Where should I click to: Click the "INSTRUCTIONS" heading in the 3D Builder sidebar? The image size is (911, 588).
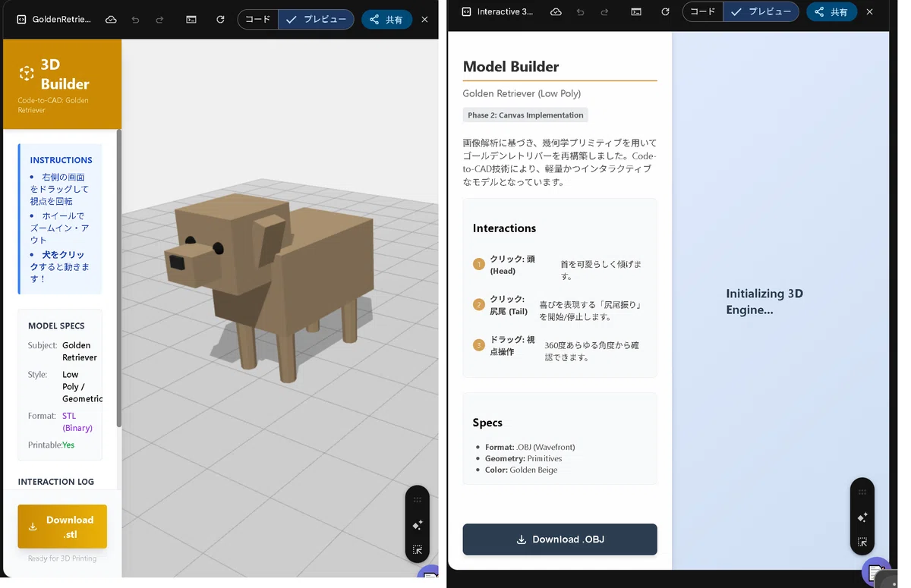[x=61, y=160]
